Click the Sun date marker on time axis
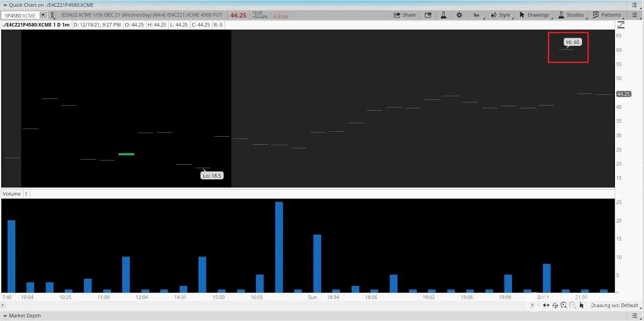 (x=313, y=297)
